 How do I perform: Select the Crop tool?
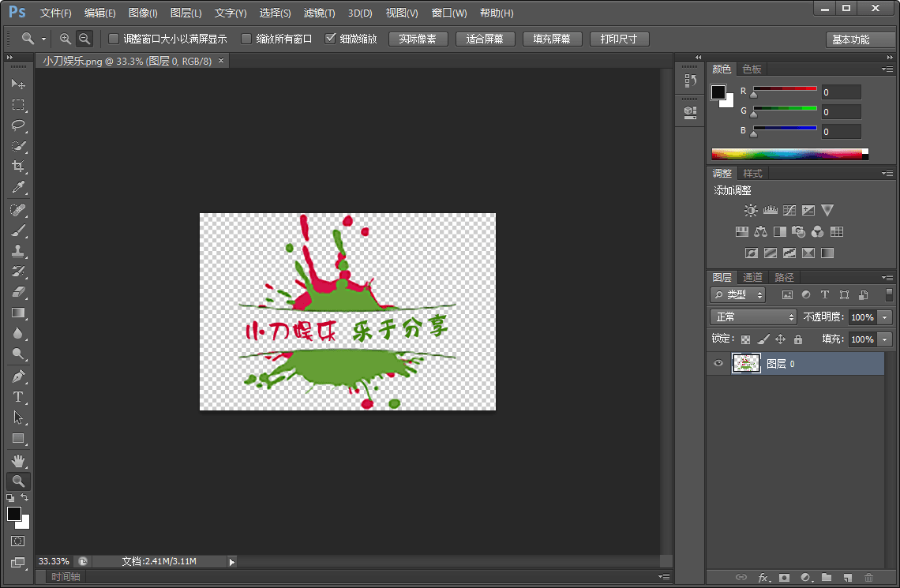point(18,167)
